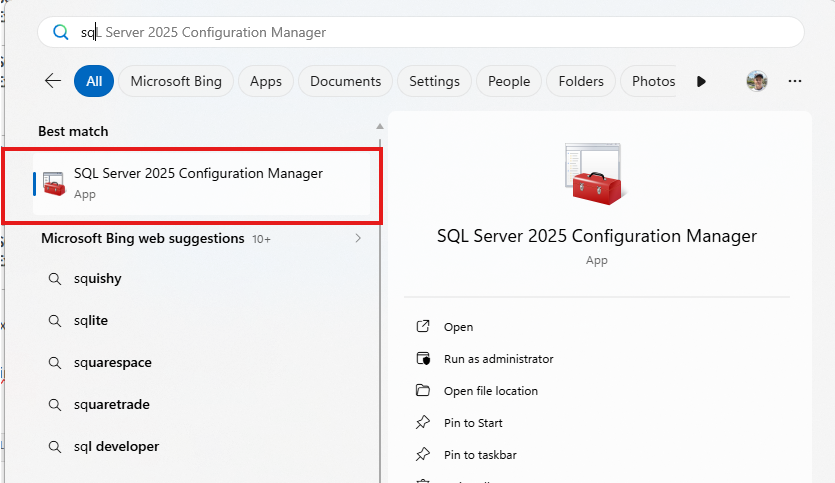835x483 pixels.
Task: Click the Best match heading
Action: 73,131
